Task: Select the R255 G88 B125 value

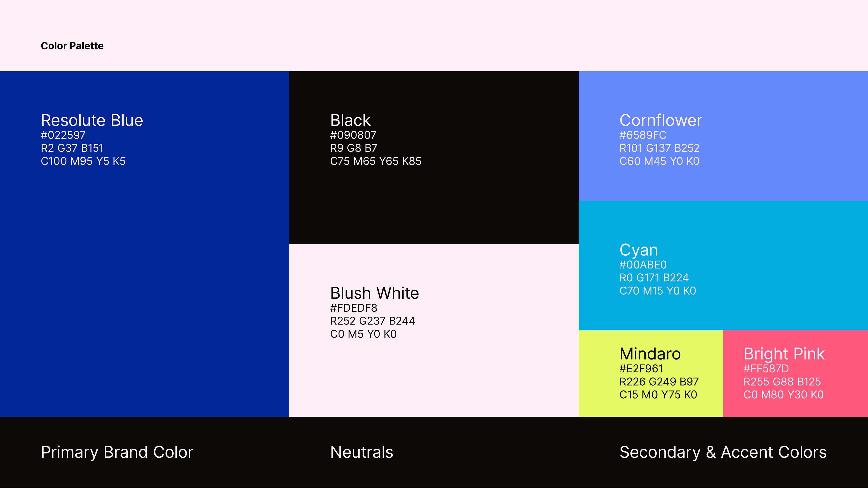Action: (782, 382)
